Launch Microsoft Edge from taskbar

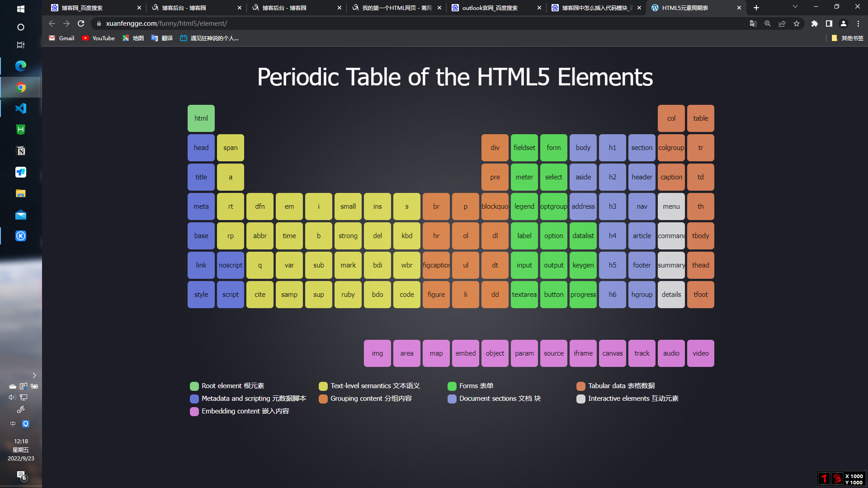click(21, 66)
